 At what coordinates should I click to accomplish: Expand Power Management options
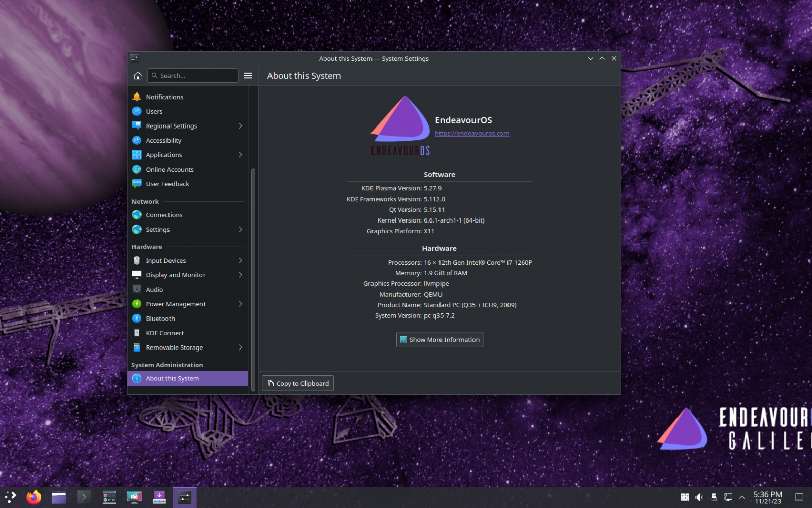[x=240, y=304]
